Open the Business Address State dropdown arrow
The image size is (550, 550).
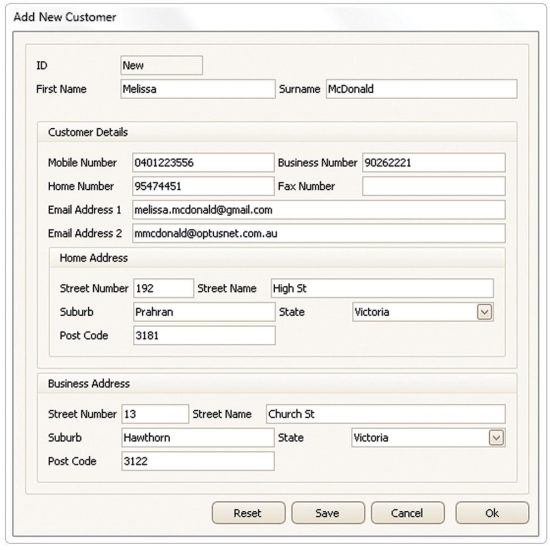[496, 437]
